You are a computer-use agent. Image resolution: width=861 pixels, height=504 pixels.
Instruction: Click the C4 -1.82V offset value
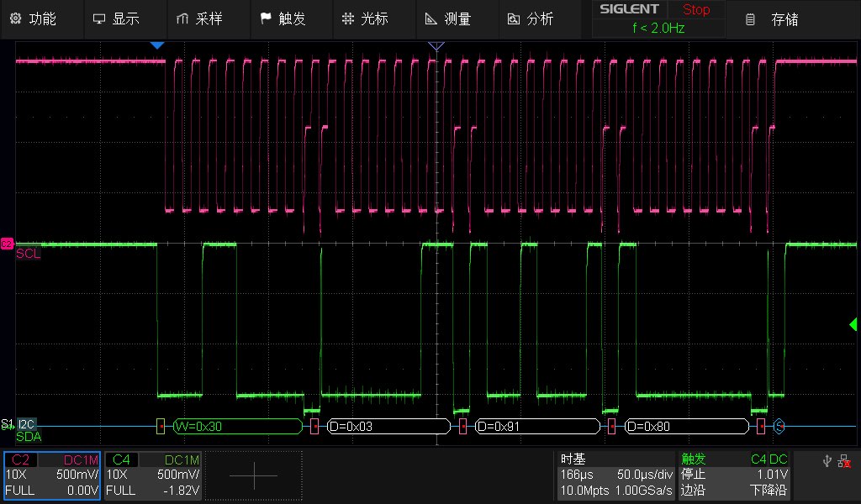click(x=181, y=491)
